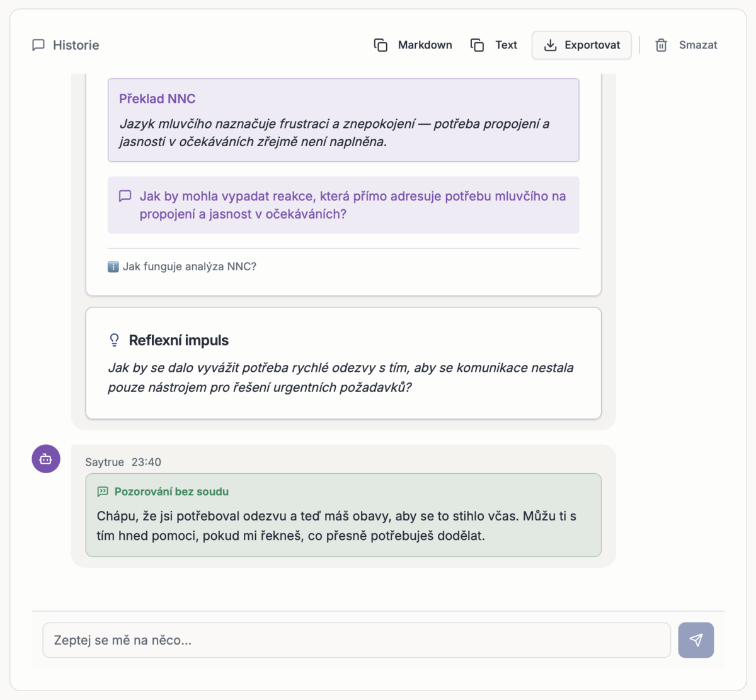This screenshot has width=756, height=700.
Task: Click the copy icon beside Markdown
Action: coord(381,45)
